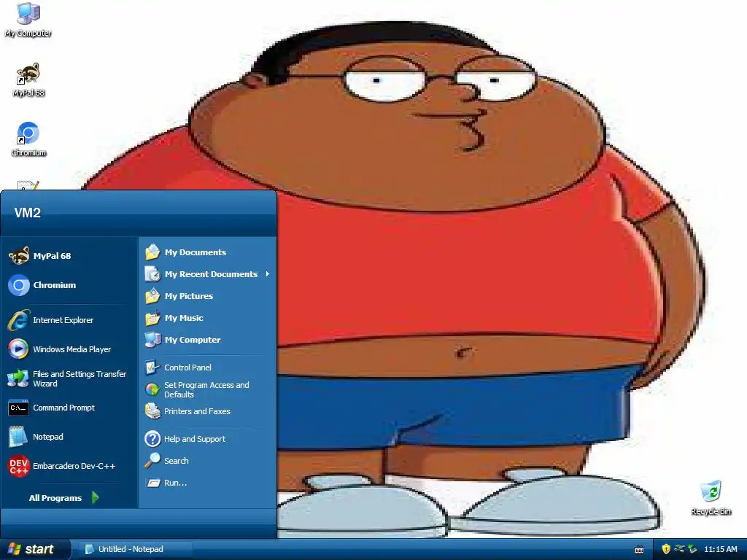This screenshot has width=747, height=560.
Task: Open the MyPal 68 desktop shortcut icon
Action: tap(28, 74)
